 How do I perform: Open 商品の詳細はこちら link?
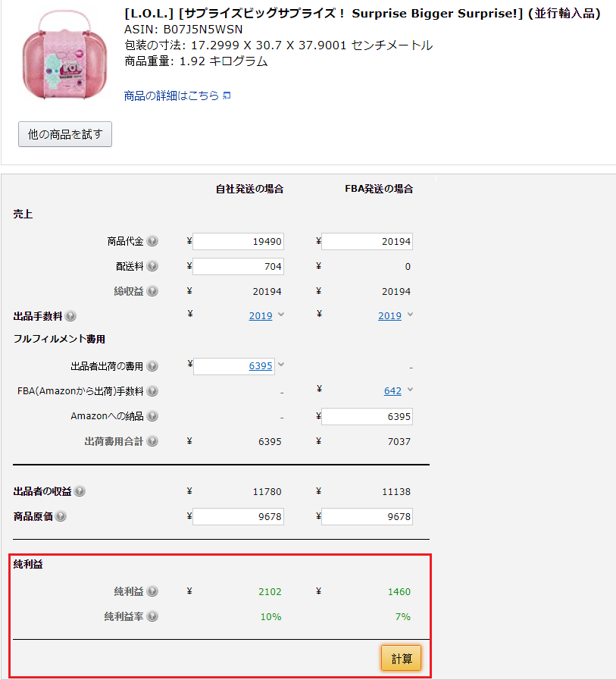[x=172, y=96]
